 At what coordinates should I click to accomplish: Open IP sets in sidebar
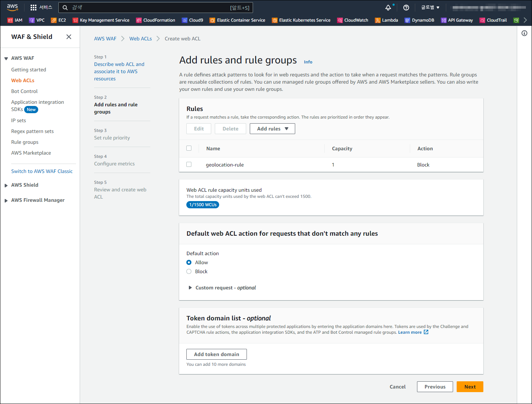pyautogui.click(x=18, y=120)
